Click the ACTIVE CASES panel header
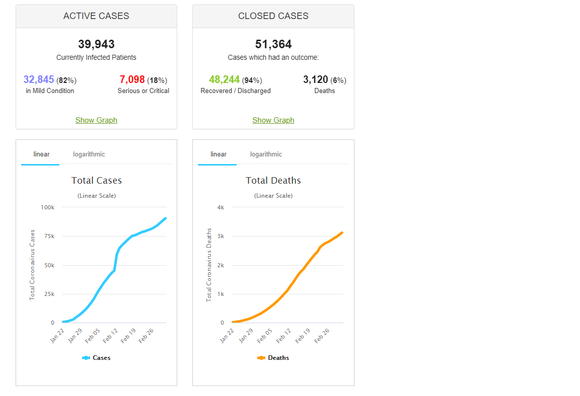Screen dimensions: 580x396 [96, 16]
